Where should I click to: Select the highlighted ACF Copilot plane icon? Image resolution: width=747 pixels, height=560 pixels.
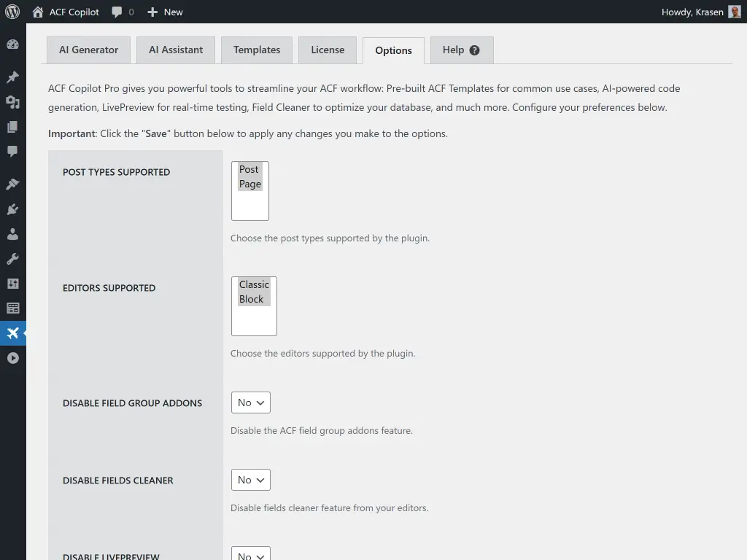(13, 333)
